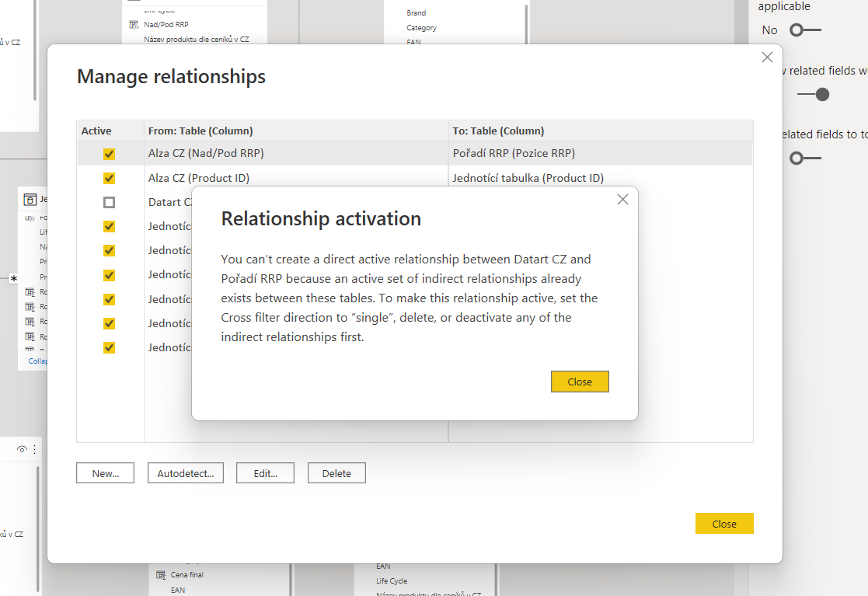
Task: Click the Cena final field in bottom table
Action: coord(187,575)
